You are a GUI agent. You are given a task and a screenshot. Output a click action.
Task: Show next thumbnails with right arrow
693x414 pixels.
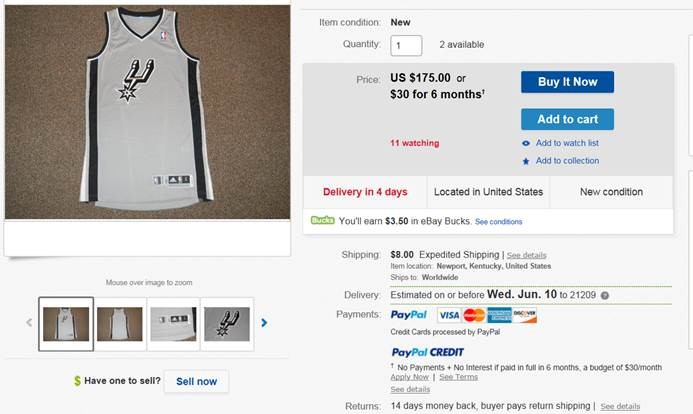pos(264,323)
